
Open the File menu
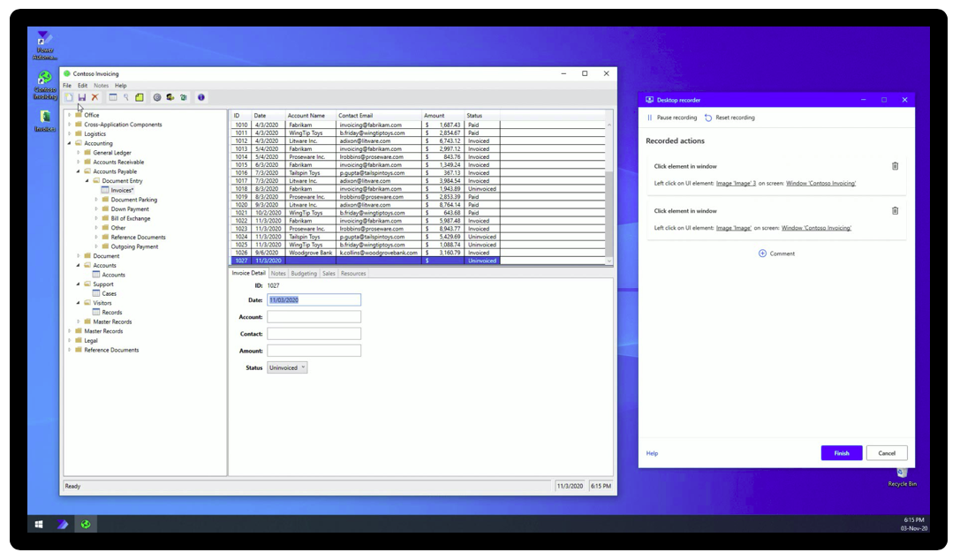tap(67, 86)
